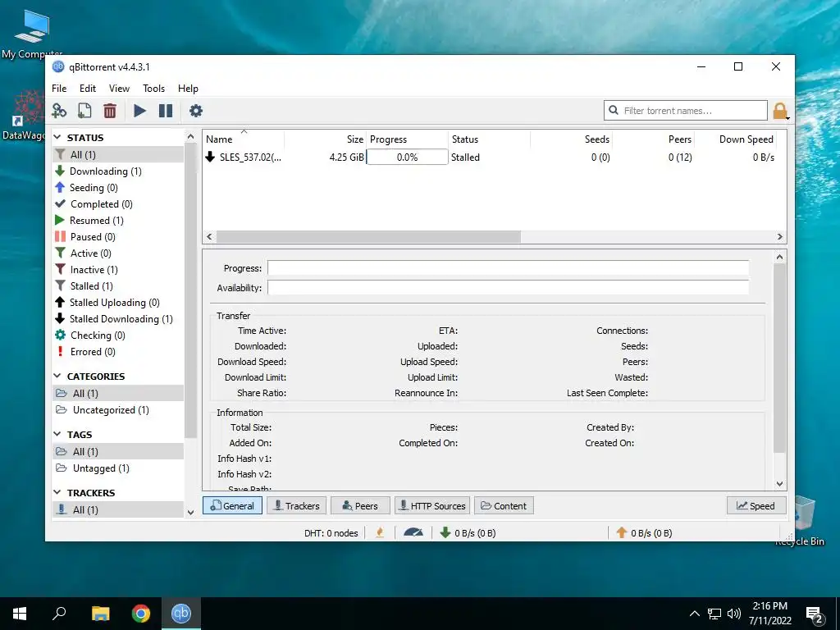The height and width of the screenshot is (630, 840).
Task: Click the upload speed status bar entry
Action: [644, 533]
